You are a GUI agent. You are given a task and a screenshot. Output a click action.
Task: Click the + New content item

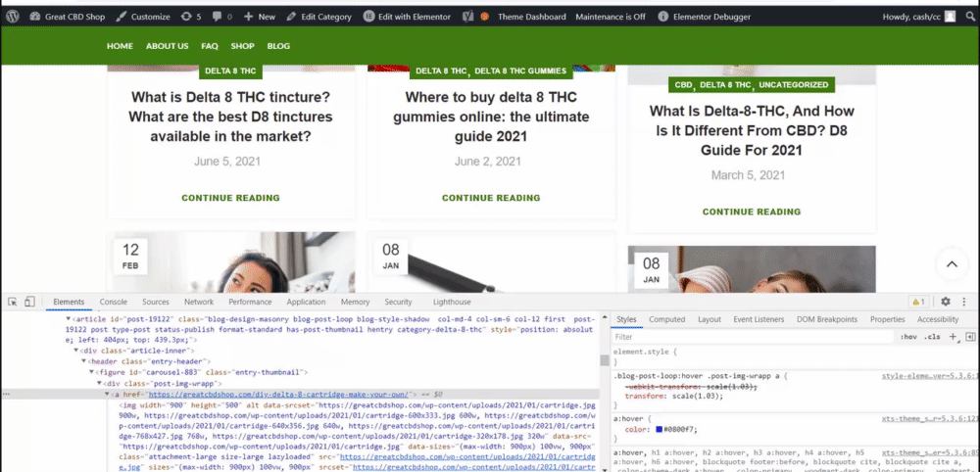260,17
